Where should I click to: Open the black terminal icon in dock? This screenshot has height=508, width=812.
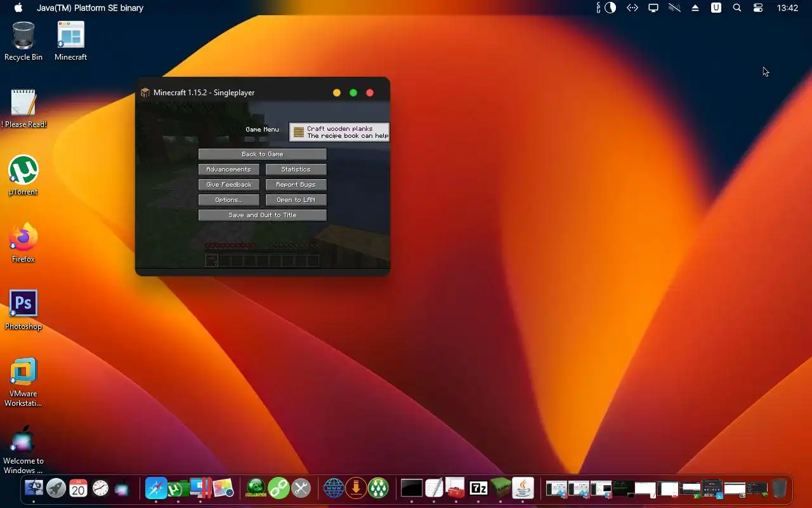(412, 488)
